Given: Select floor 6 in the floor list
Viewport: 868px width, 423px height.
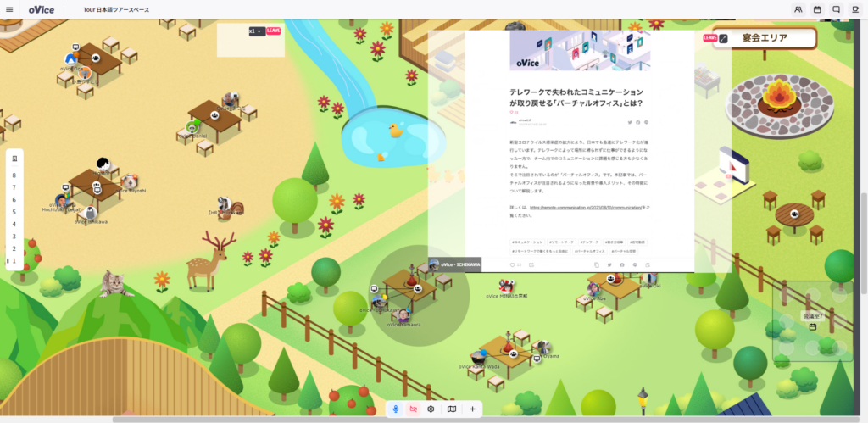Looking at the screenshot, I should pyautogui.click(x=14, y=200).
